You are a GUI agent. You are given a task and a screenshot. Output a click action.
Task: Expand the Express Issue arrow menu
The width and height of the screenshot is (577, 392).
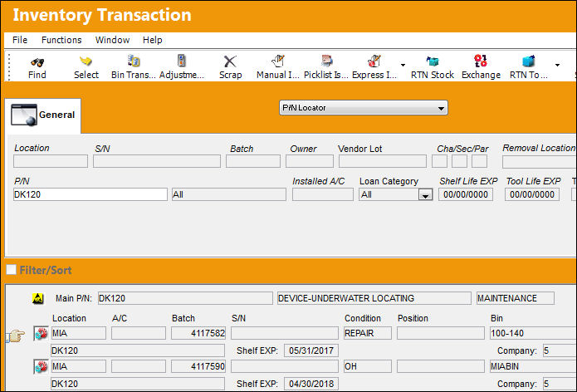[403, 65]
